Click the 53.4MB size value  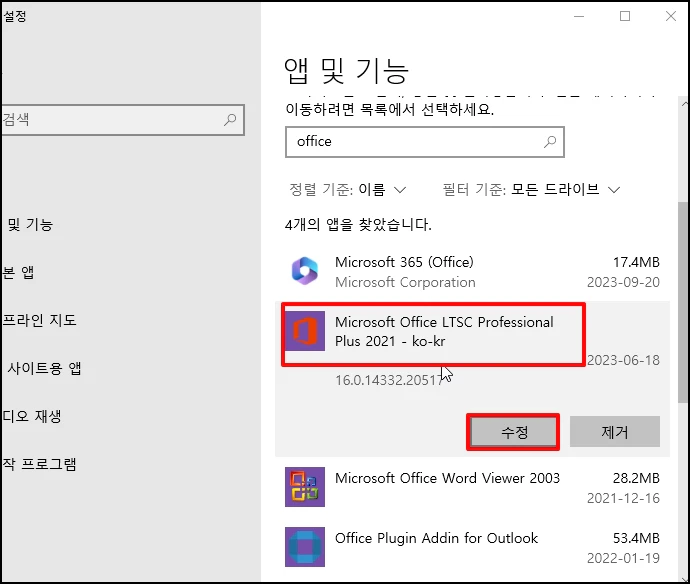pos(636,538)
